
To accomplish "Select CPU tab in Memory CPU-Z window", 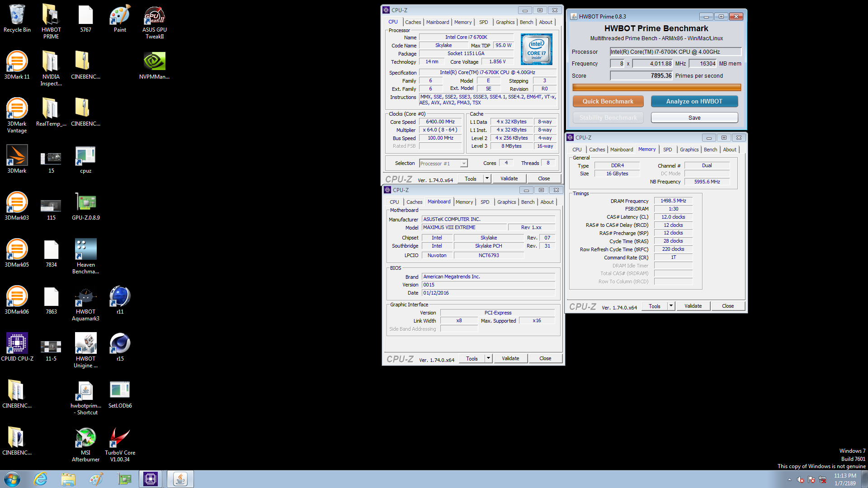I will (577, 150).
